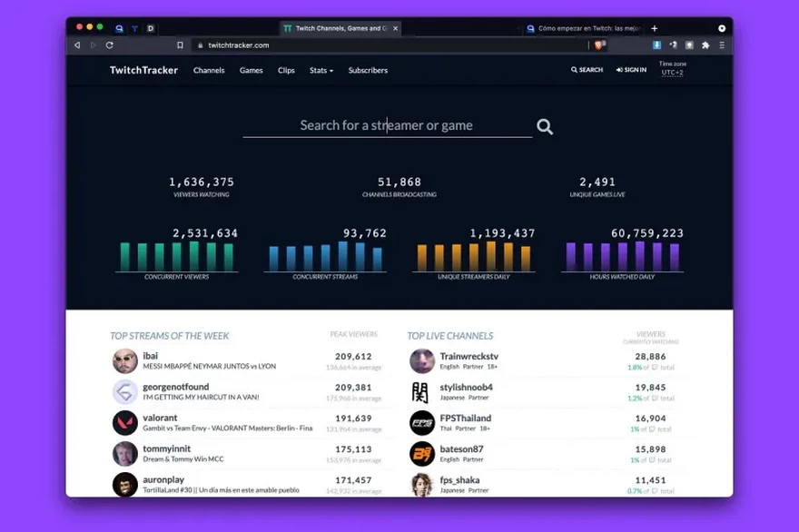Open the Clips nav item
This screenshot has height=532, width=799.
pyautogui.click(x=286, y=70)
